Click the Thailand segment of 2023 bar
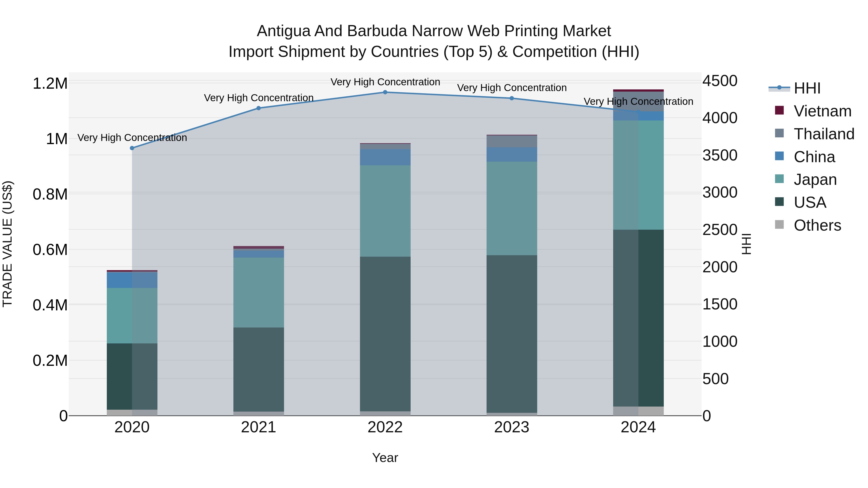 [x=511, y=141]
